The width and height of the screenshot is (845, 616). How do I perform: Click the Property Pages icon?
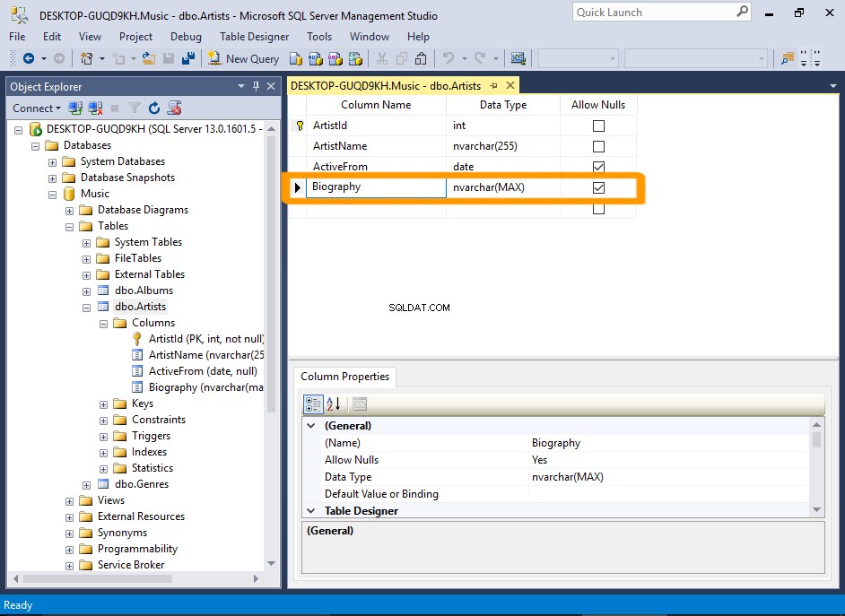point(360,403)
